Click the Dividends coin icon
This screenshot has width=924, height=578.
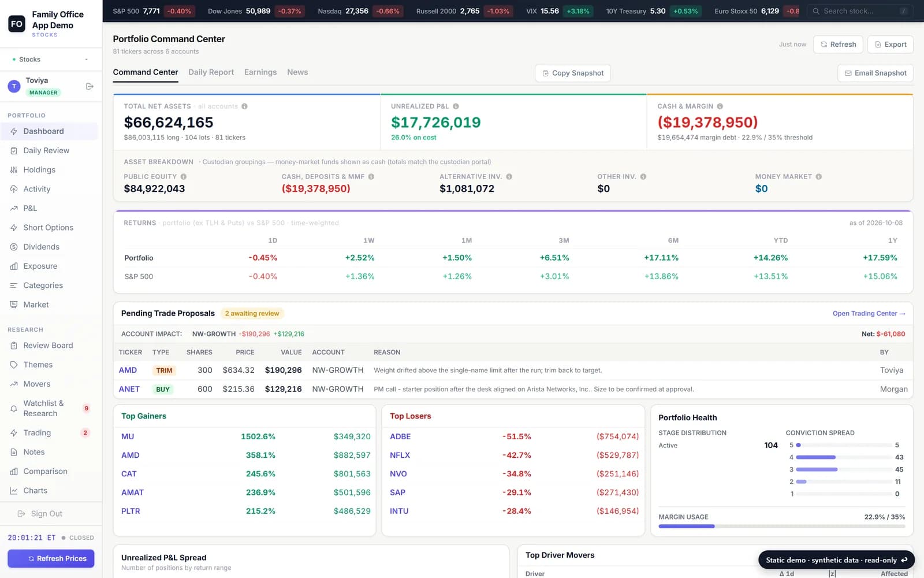coord(14,247)
